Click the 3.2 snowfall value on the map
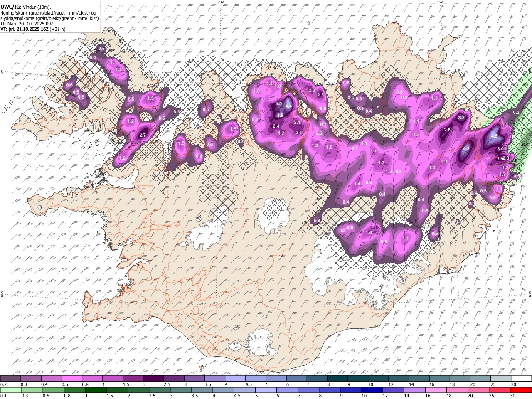Viewport: 532px width, 399px height. 461,118
